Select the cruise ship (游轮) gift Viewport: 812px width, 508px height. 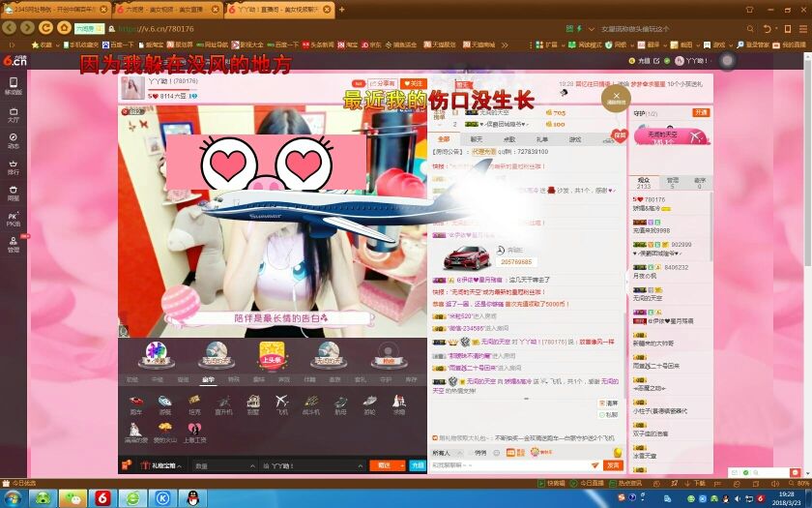369,403
